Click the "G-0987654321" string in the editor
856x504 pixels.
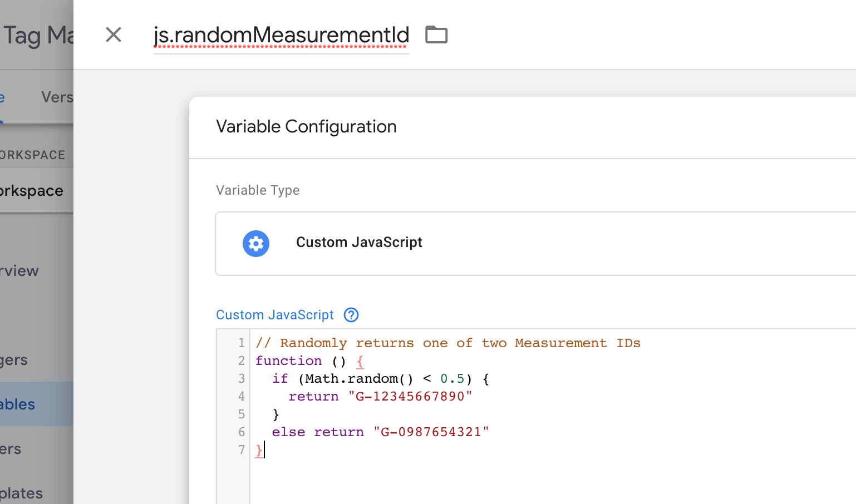tap(431, 432)
